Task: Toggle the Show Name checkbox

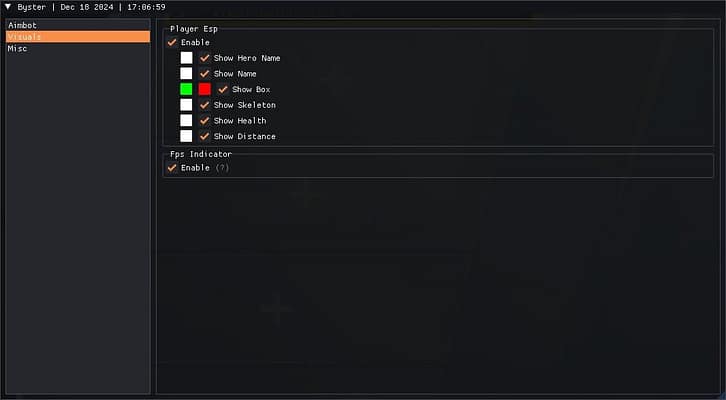Action: click(x=205, y=74)
